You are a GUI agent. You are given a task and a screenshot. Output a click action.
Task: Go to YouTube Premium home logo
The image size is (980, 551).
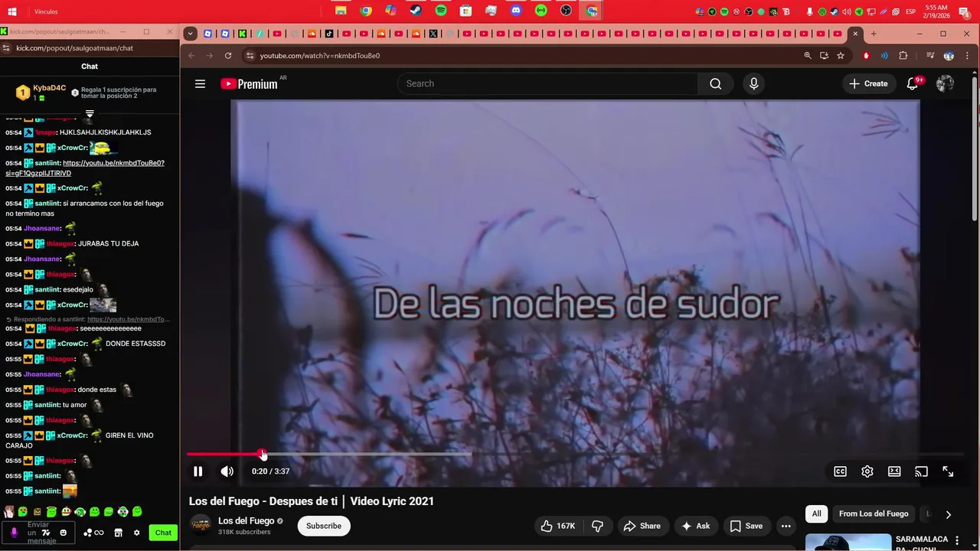tap(249, 84)
